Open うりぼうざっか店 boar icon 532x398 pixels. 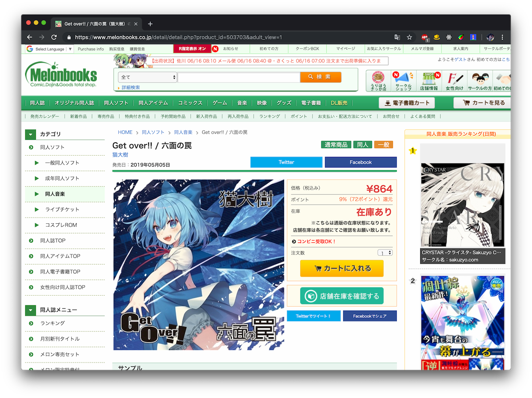click(378, 81)
